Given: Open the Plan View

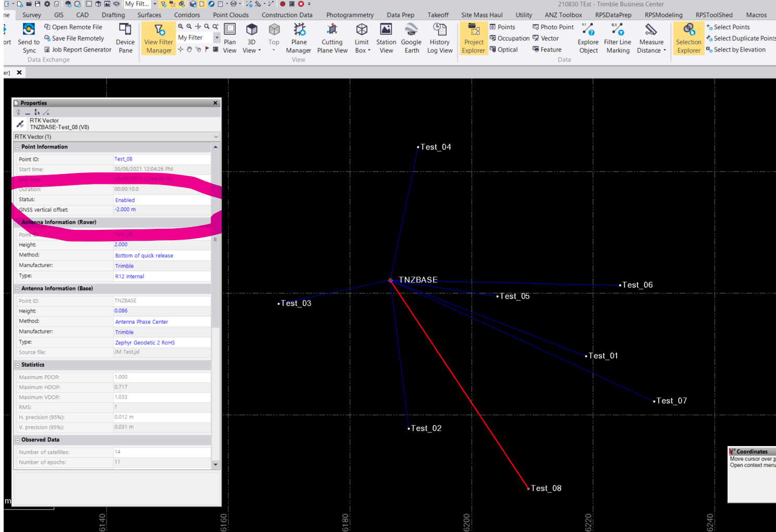Looking at the screenshot, I should coord(230,38).
